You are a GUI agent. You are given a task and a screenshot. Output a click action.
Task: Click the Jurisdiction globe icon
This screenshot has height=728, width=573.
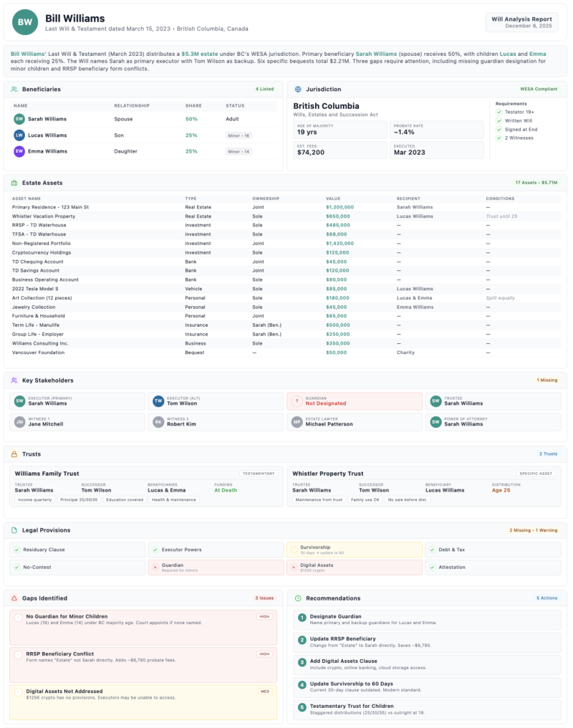298,90
